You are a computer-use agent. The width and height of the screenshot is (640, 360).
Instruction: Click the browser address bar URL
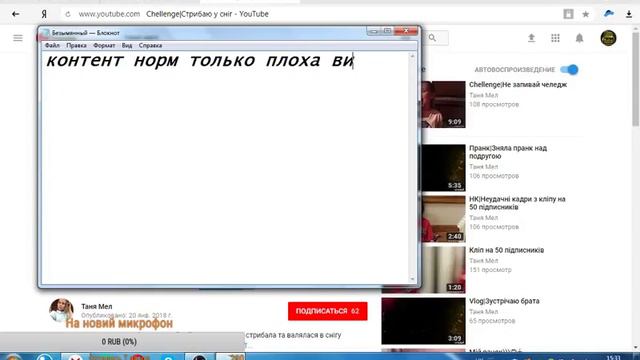[x=109, y=14]
